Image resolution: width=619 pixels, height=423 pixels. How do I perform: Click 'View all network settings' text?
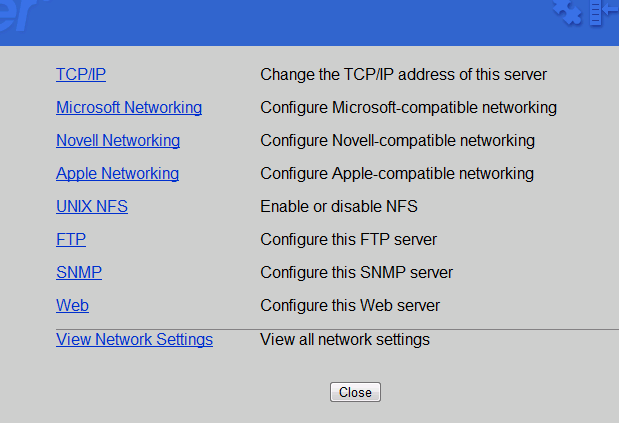pos(345,339)
